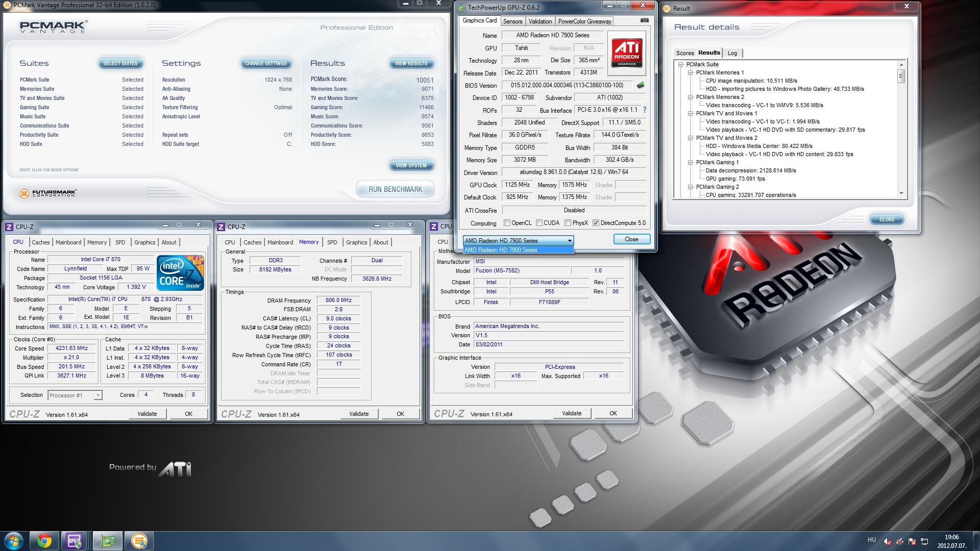980x551 pixels.
Task: Collapse the PCMark Gaming 1 node
Action: pos(691,162)
